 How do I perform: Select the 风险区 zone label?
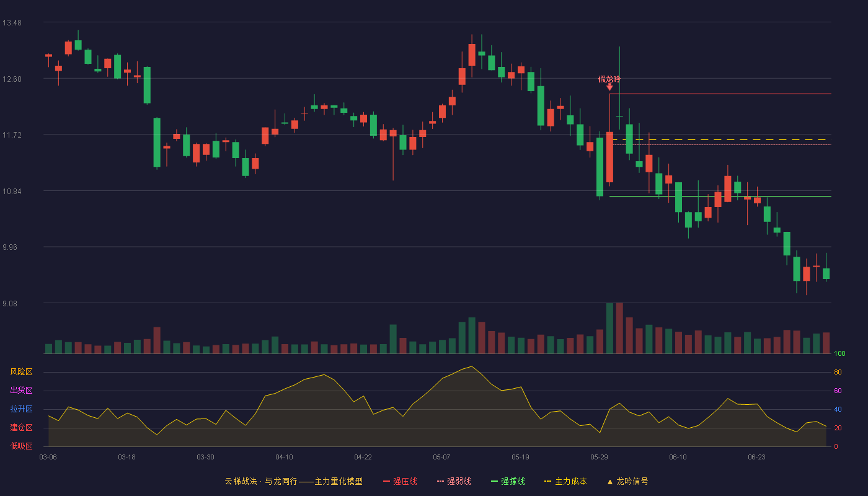tap(21, 372)
